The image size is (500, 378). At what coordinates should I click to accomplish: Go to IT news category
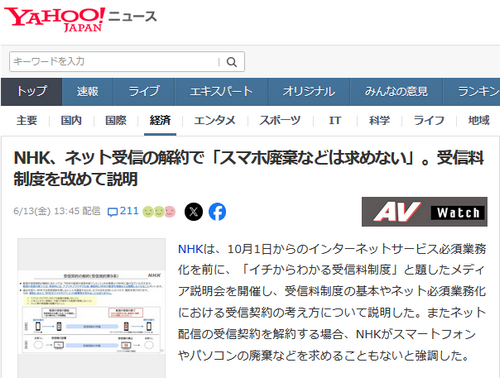[x=335, y=120]
